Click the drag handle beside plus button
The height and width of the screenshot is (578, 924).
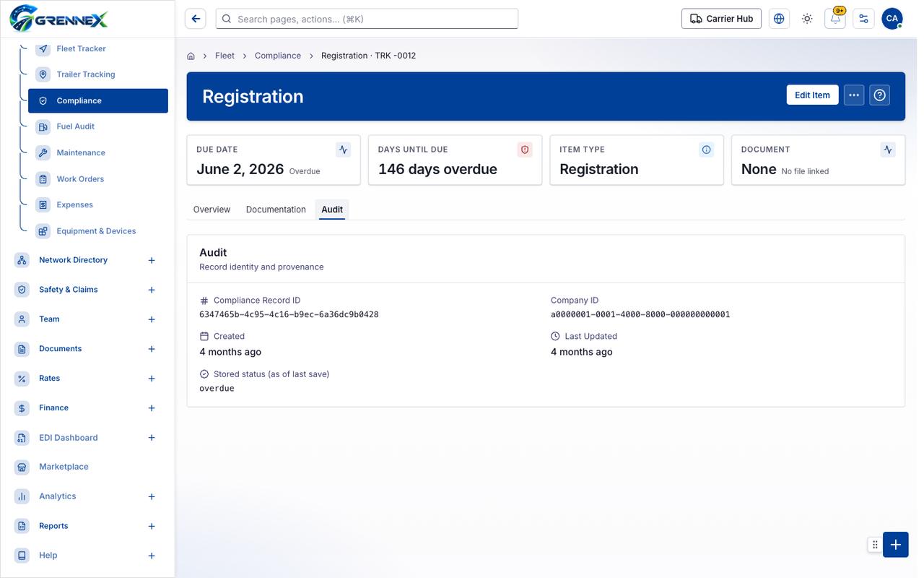pyautogui.click(x=875, y=545)
